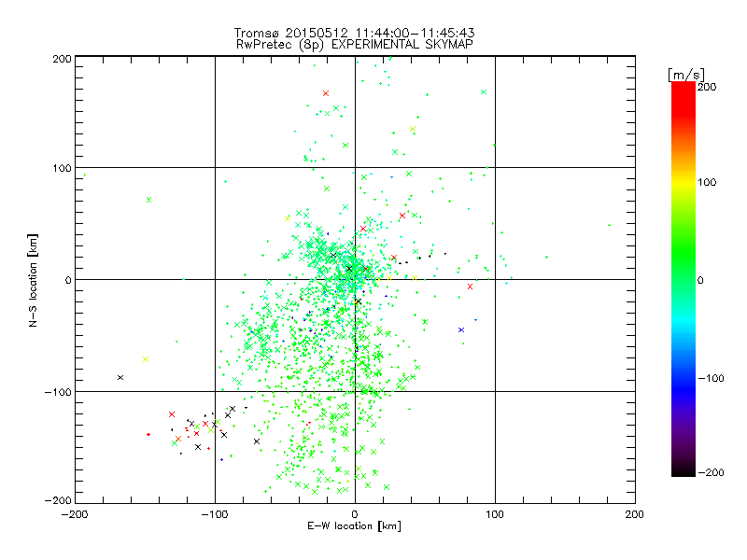Click the title line starting with Tromsø 20150512
This screenshot has height=560, width=747.
coord(355,33)
